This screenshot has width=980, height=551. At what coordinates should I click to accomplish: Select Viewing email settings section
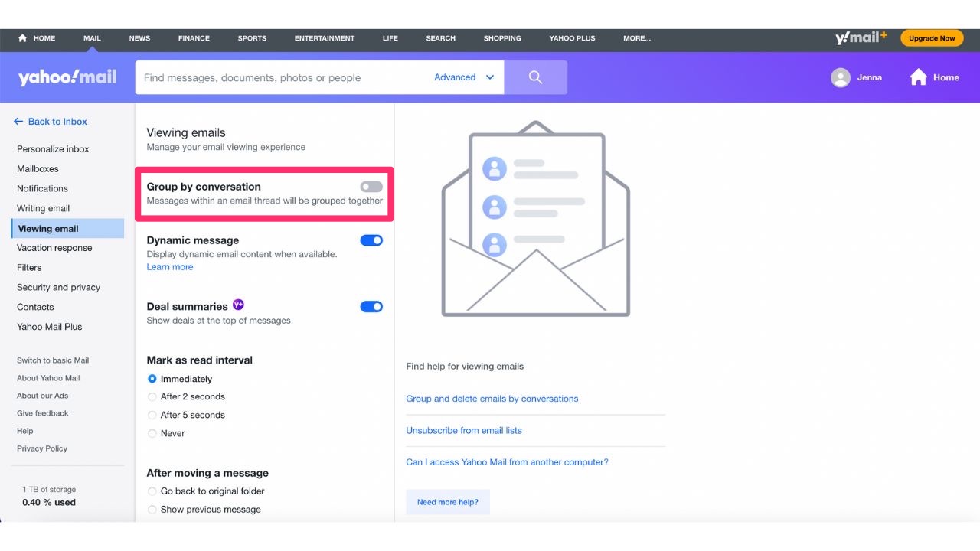(x=67, y=228)
